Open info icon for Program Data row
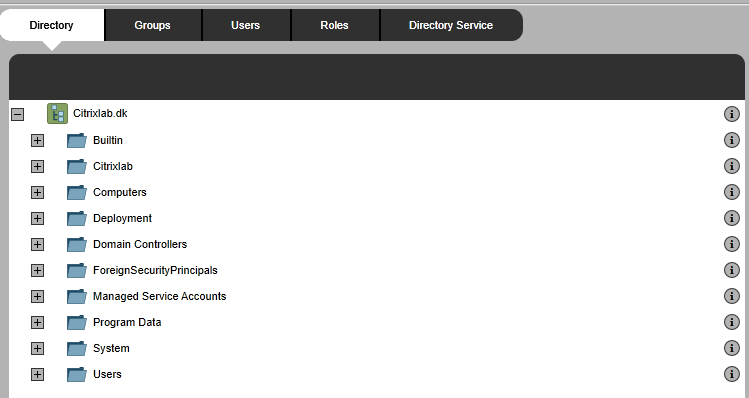The width and height of the screenshot is (749, 398). [732, 322]
